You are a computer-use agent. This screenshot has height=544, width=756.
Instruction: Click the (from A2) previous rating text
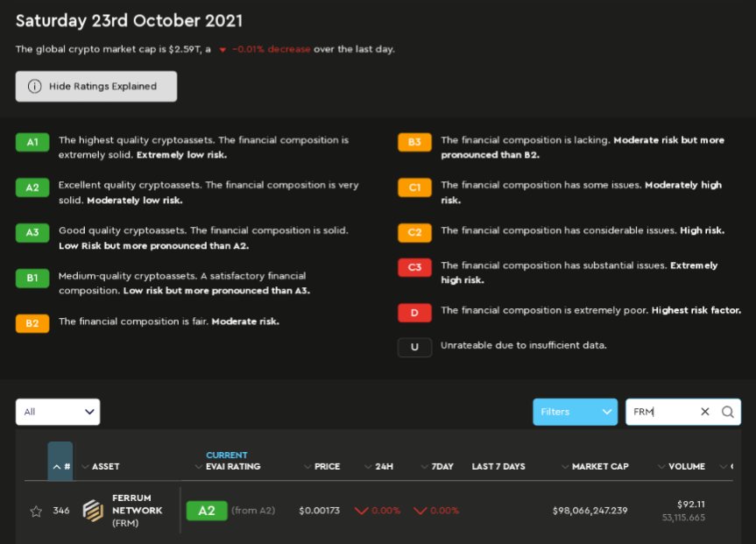point(253,510)
